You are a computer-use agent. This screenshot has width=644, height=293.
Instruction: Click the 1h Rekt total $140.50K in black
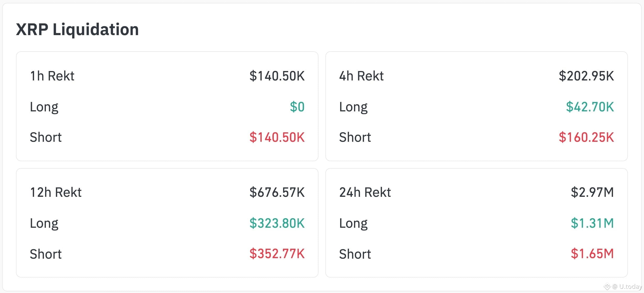pos(277,76)
